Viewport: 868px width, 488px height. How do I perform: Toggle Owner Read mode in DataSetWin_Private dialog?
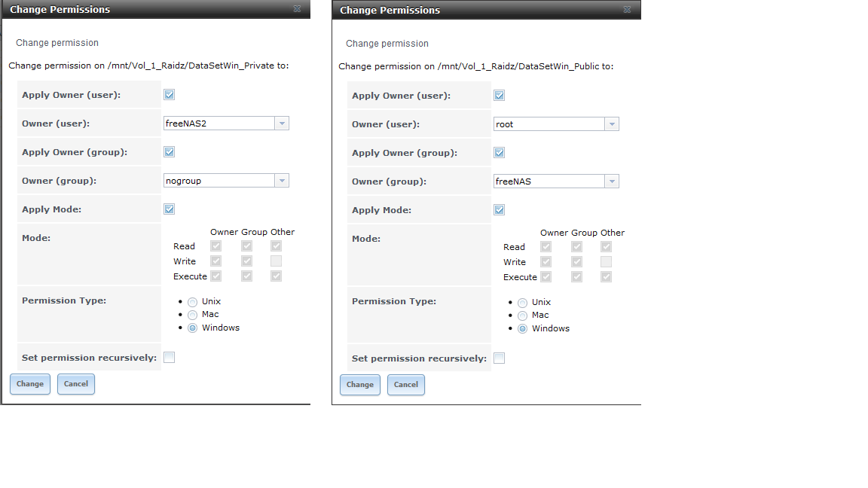tap(216, 246)
